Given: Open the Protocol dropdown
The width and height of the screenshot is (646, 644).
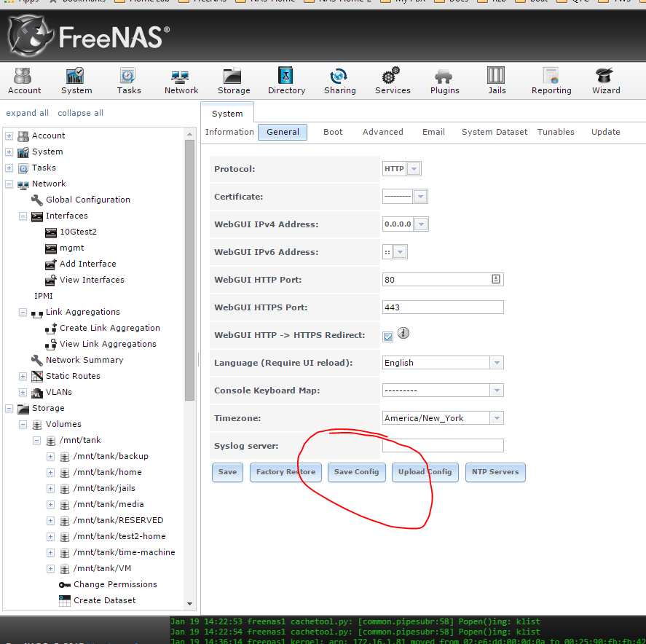Looking at the screenshot, I should pos(414,168).
